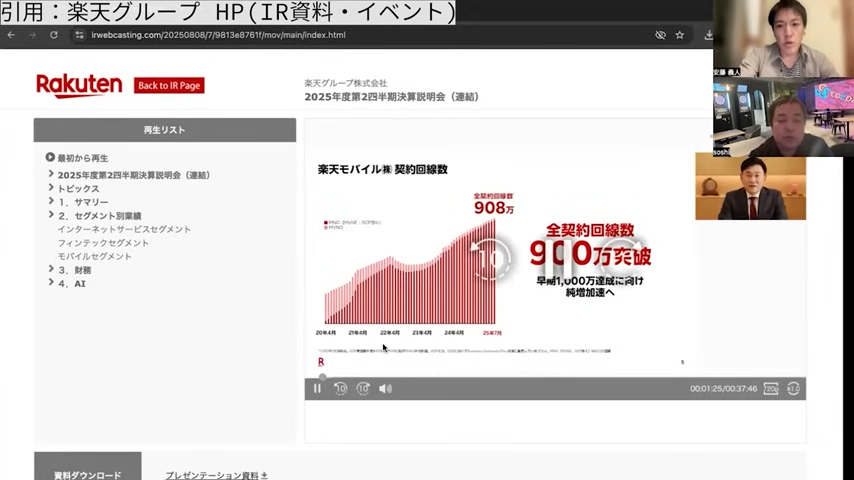Screen dimensions: 854x480
Task: Collapse the 2. セグメント別業績 item
Action: pos(51,215)
